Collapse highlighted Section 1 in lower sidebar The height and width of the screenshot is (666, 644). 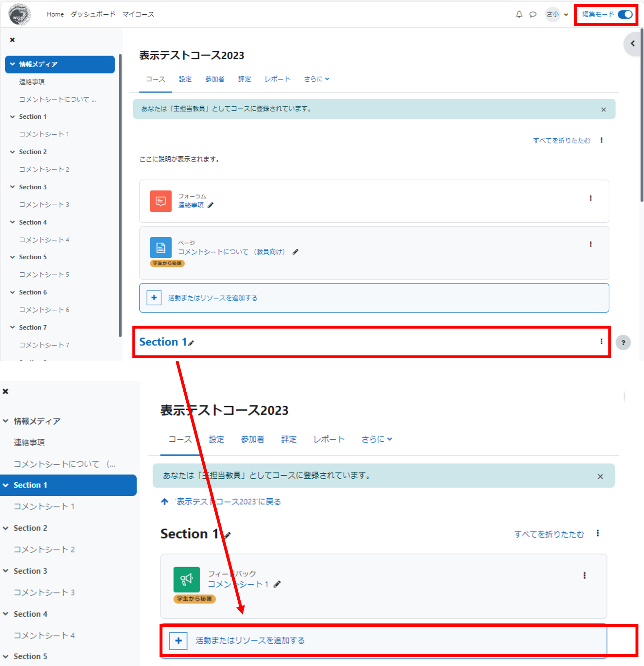6,485
